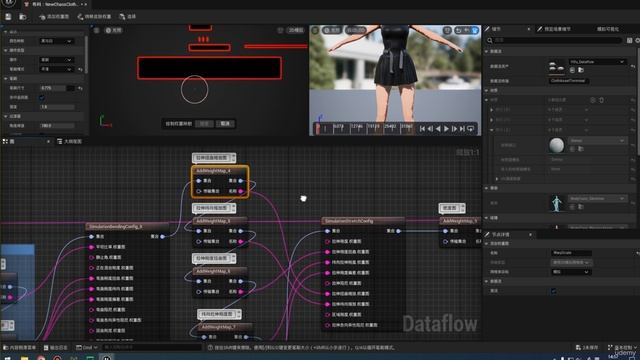This screenshot has height=360, width=640.
Task: Click the gray sphere material thumbnail
Action: click(x=556, y=145)
